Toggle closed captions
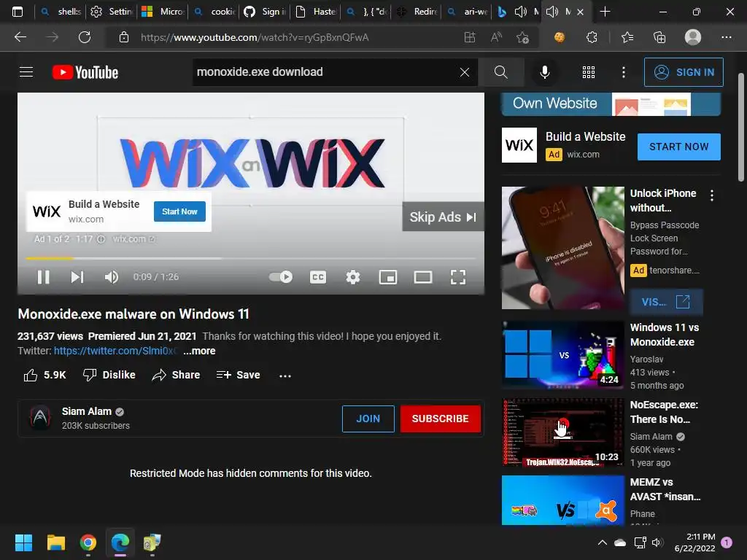 click(318, 277)
